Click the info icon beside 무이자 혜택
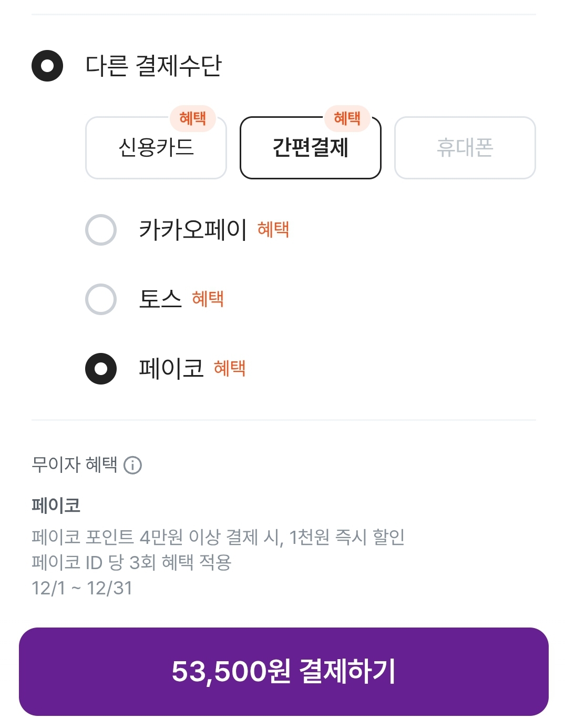This screenshot has width=565, height=728. (132, 465)
